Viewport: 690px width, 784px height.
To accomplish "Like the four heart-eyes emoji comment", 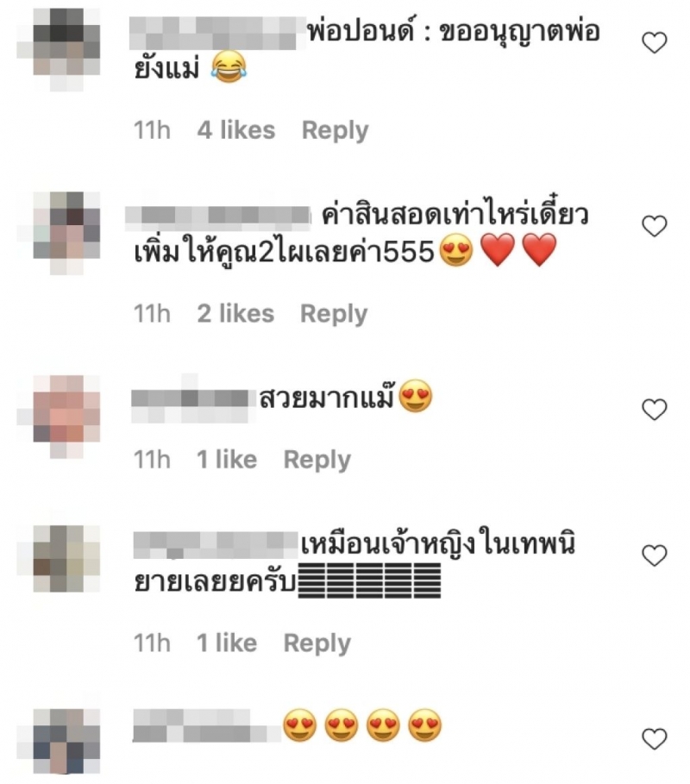I will pos(654,739).
